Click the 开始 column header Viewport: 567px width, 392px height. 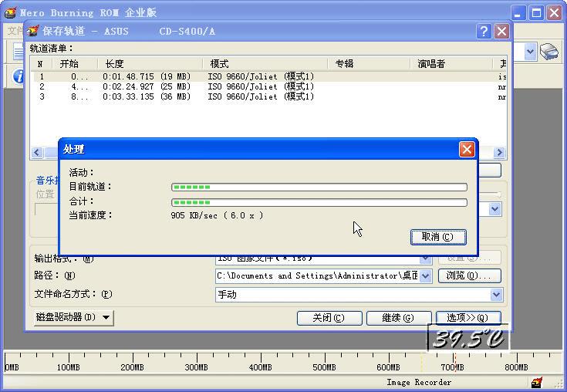click(74, 64)
